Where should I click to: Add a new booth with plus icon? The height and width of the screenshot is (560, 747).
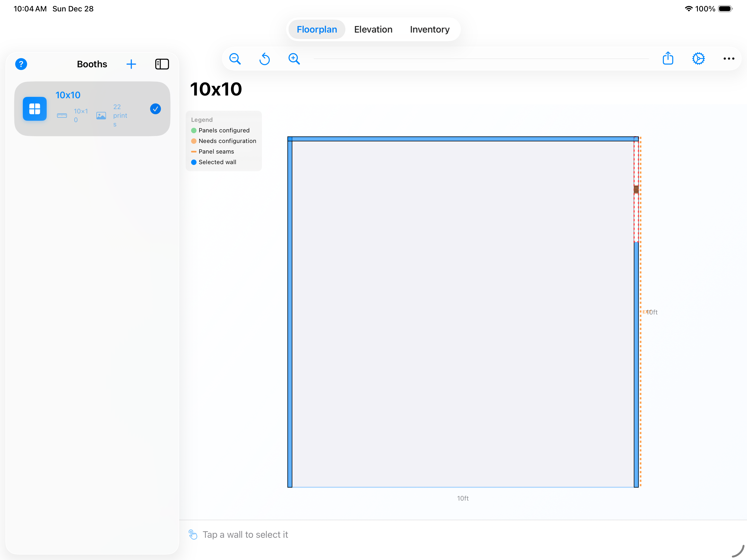(x=131, y=64)
